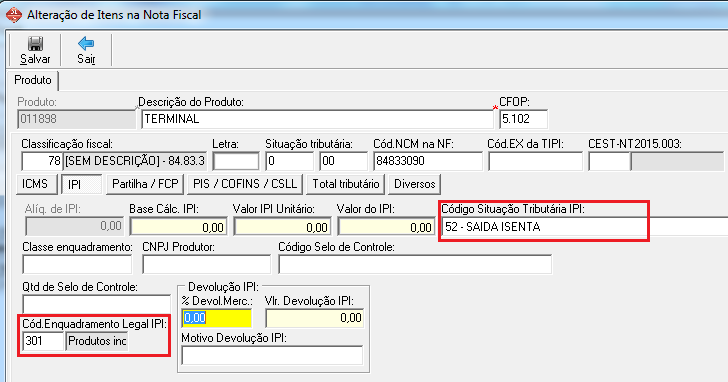Click the CEST-NT2015.003 code field
Viewport: 728px width, 382px height.
(x=609, y=161)
